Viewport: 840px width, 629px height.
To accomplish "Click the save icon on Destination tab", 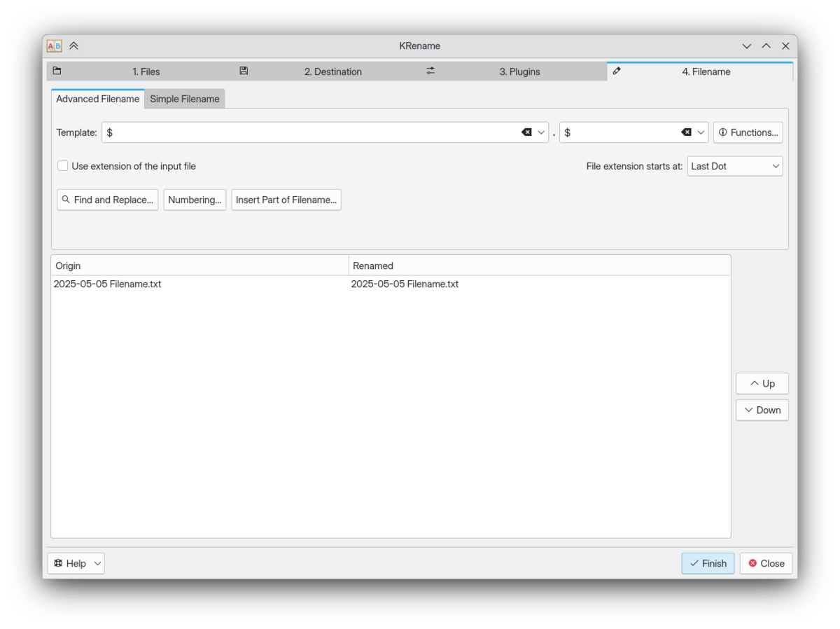I will coord(244,71).
